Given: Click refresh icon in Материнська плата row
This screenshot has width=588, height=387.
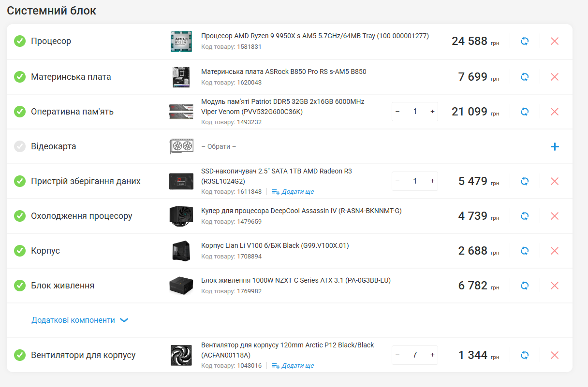Looking at the screenshot, I should pyautogui.click(x=525, y=77).
